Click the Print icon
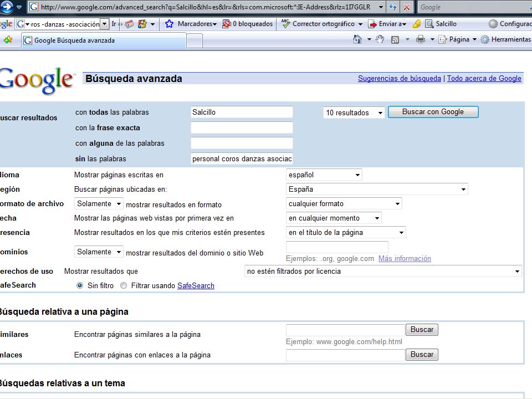 click(x=421, y=40)
